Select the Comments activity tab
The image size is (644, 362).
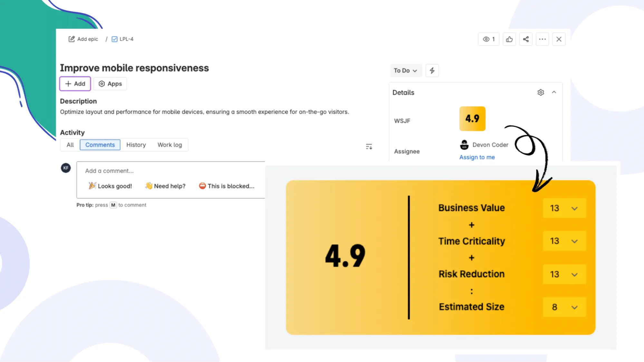pyautogui.click(x=100, y=145)
